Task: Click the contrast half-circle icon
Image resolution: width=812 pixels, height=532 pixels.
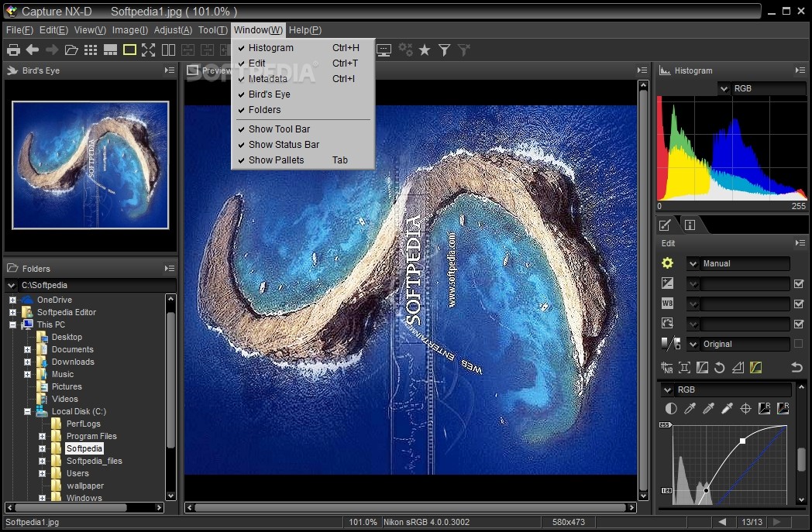Action: (x=671, y=409)
